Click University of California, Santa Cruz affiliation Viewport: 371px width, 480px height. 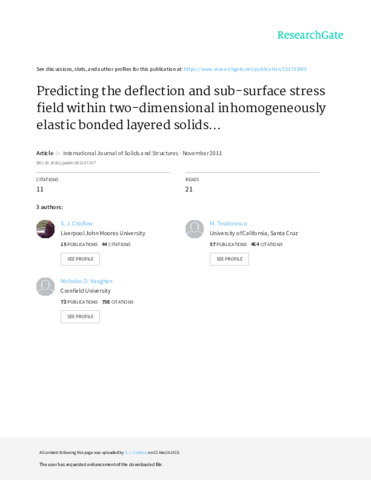coord(254,233)
